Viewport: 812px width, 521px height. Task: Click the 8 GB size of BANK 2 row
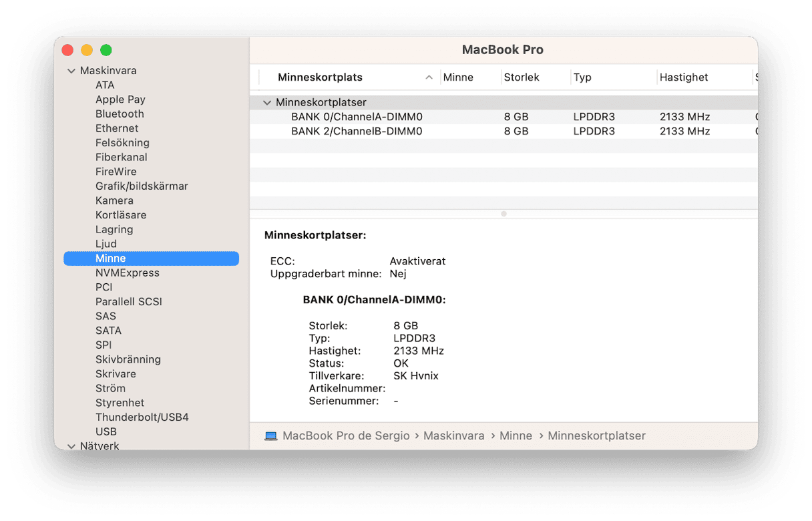[516, 132]
